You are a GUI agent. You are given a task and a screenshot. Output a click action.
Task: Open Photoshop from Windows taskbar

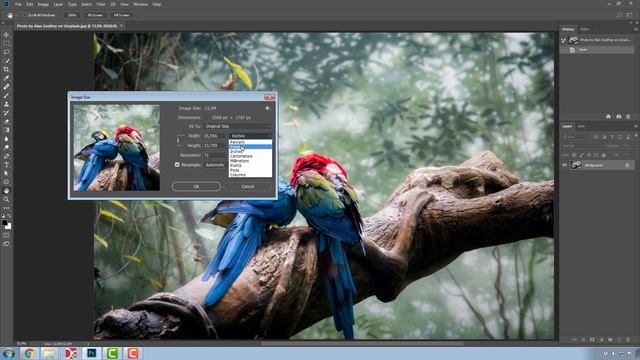click(x=91, y=353)
